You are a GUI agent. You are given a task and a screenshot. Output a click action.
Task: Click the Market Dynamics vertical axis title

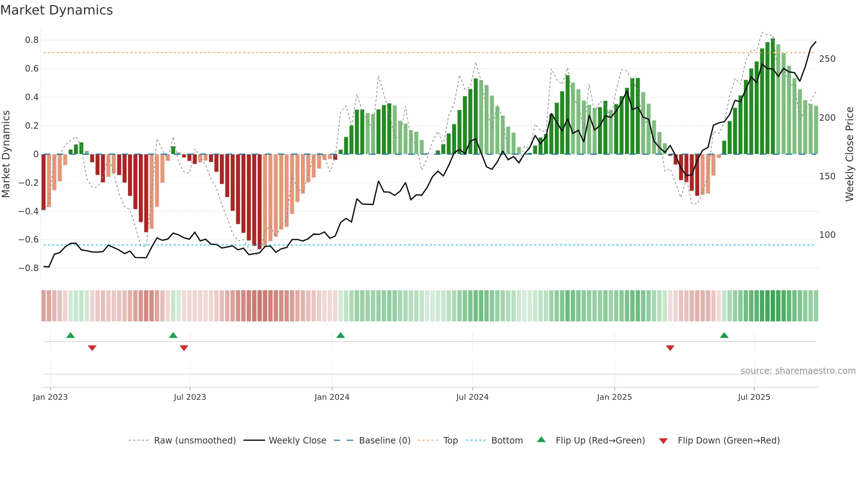[x=6, y=154]
